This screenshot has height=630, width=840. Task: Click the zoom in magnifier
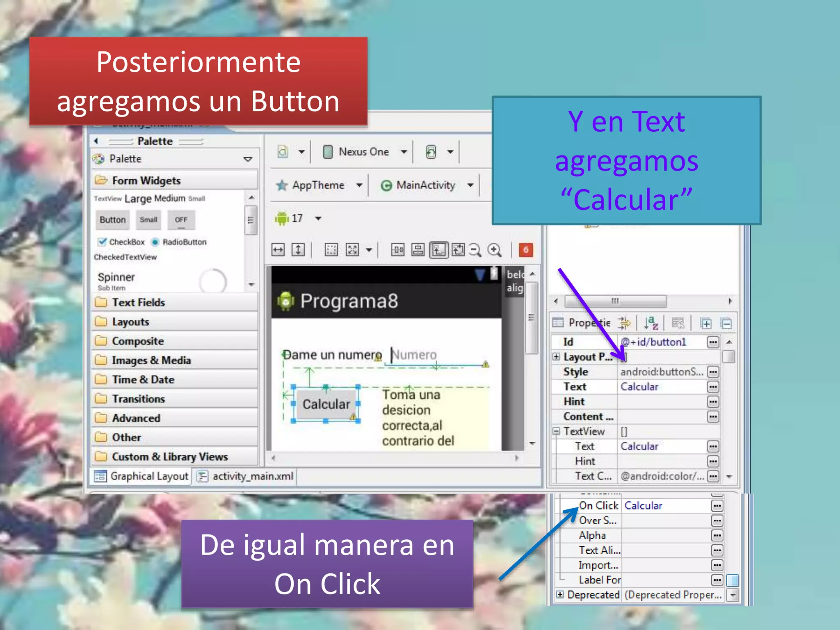pos(495,249)
